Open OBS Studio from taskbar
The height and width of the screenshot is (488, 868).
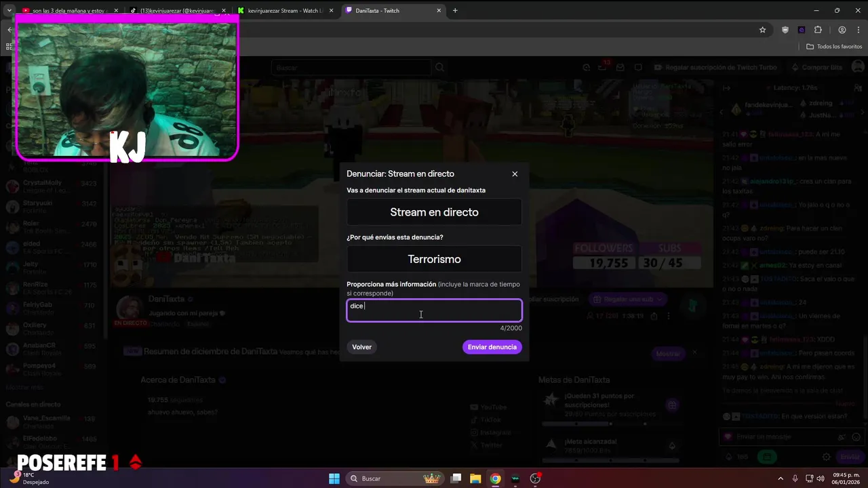(535, 479)
